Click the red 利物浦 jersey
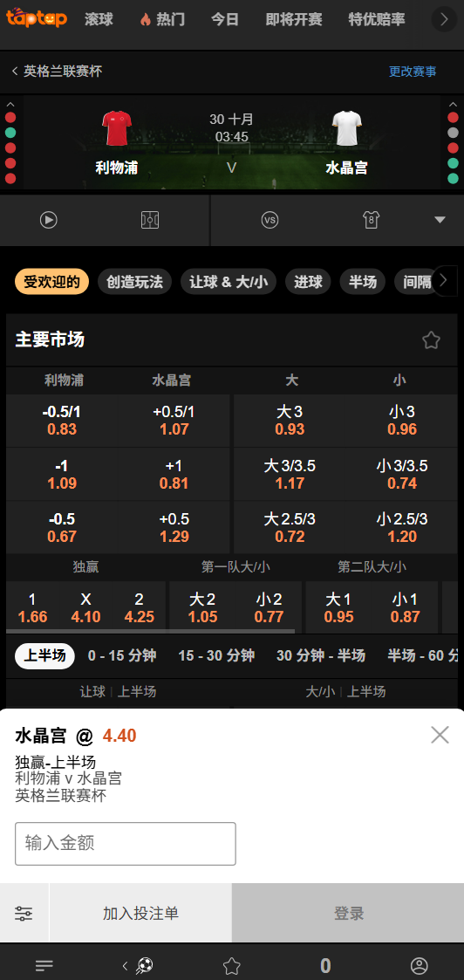 click(116, 127)
